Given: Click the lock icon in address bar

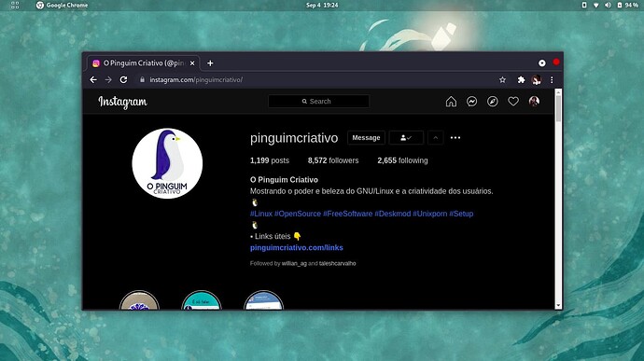Looking at the screenshot, I should point(142,79).
